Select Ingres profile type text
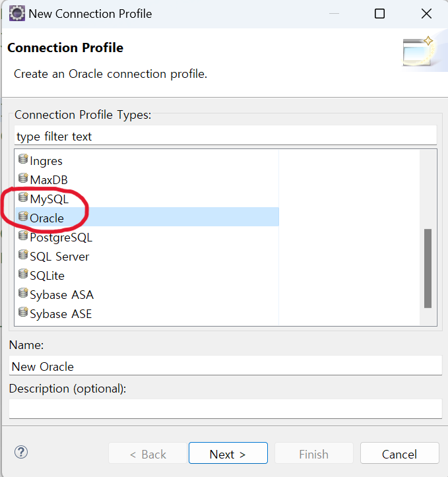Viewport: 448px width, 477px height. (x=46, y=161)
